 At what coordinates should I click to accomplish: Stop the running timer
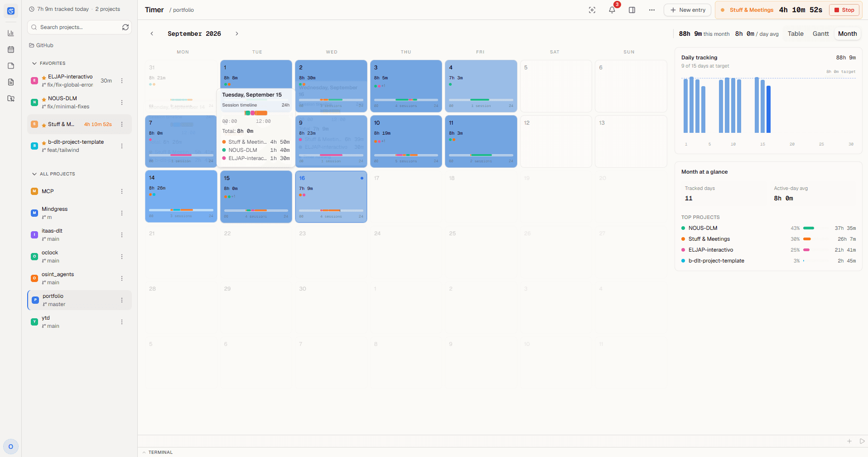844,10
